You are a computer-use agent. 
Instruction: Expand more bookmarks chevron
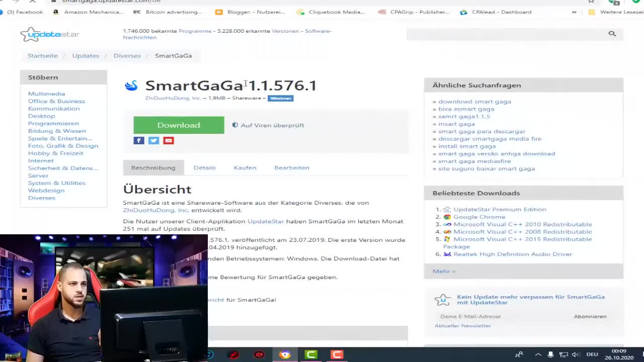(574, 12)
